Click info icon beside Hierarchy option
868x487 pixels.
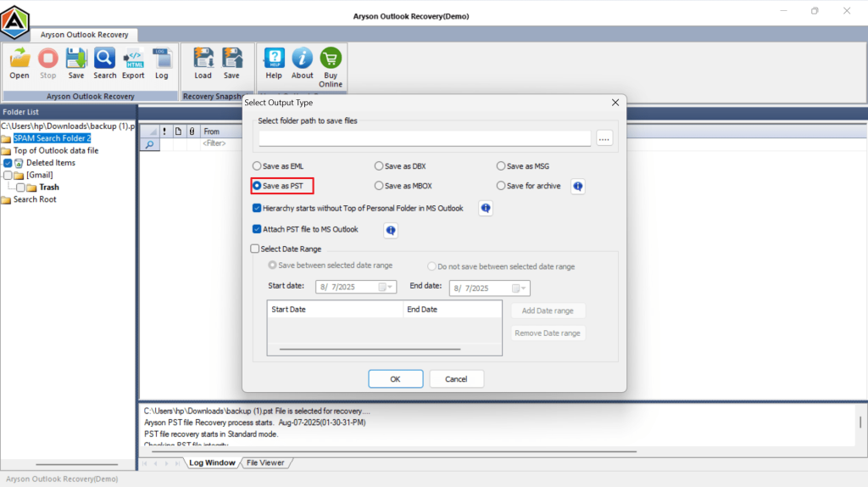click(486, 209)
